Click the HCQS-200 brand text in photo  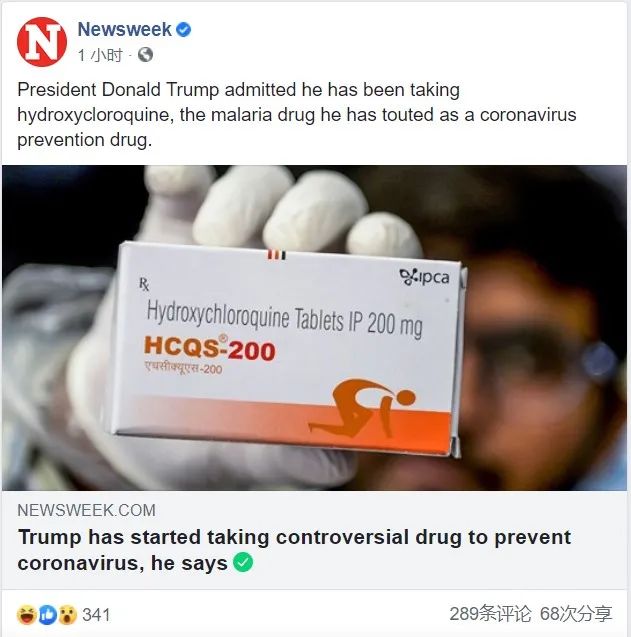[x=210, y=349]
